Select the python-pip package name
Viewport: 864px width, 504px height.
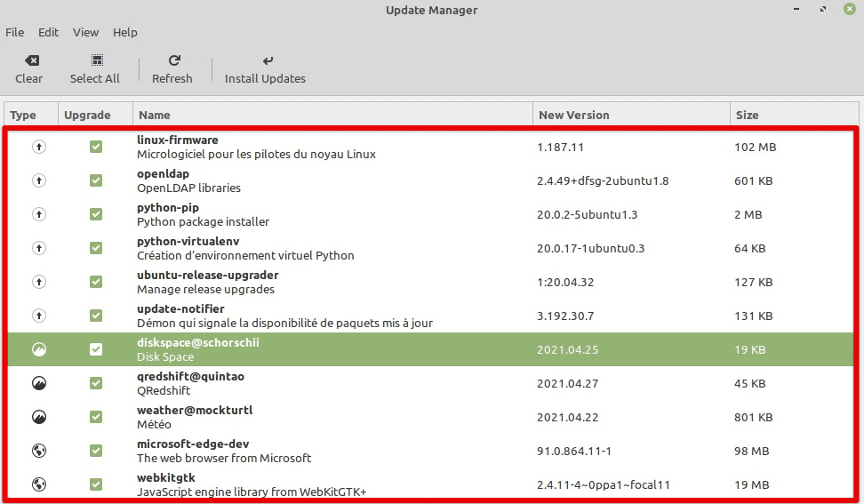[x=168, y=208]
